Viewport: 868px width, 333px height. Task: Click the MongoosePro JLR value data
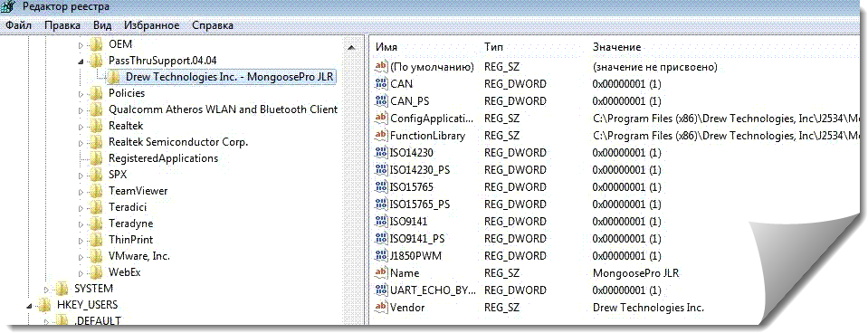(636, 272)
